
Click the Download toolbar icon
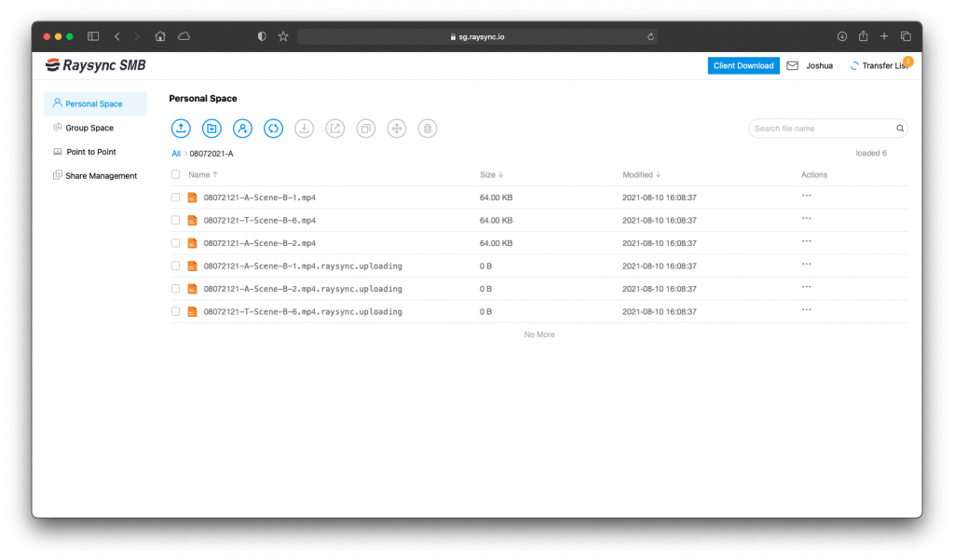(x=305, y=129)
